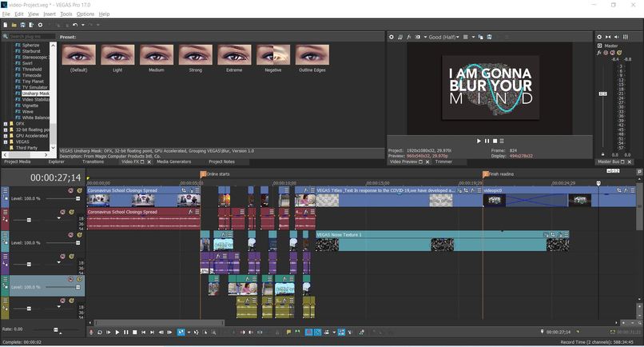The image size is (644, 347).
Task: Click Stop button under Video Preview
Action: (495, 141)
